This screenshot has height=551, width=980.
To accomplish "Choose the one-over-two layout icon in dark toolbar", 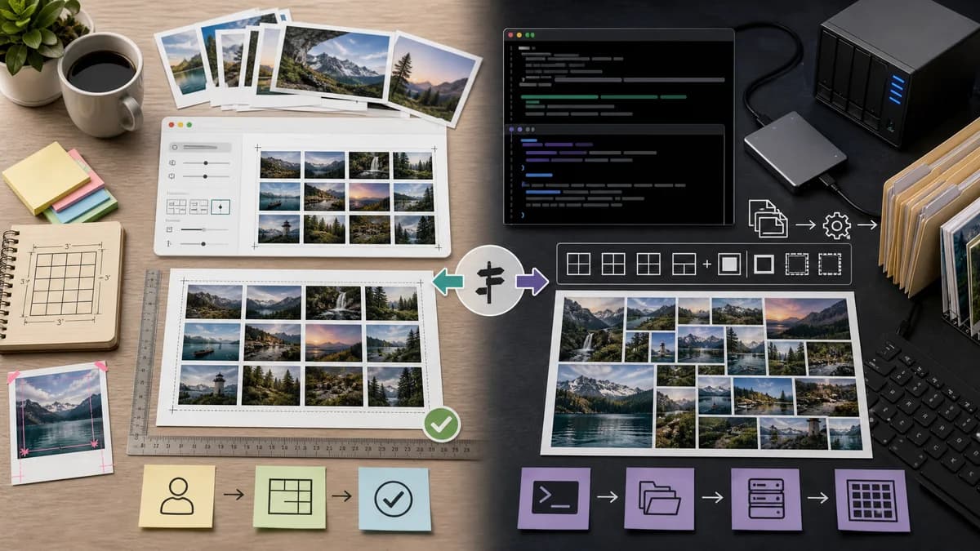I will click(684, 264).
